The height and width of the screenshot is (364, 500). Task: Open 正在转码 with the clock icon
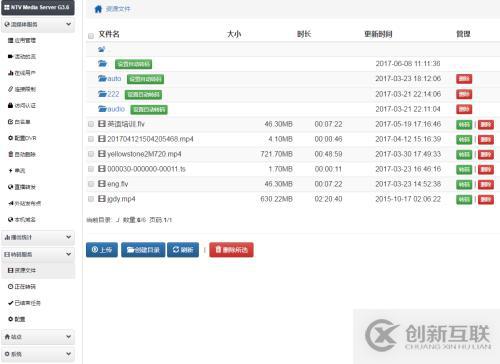pos(22,287)
